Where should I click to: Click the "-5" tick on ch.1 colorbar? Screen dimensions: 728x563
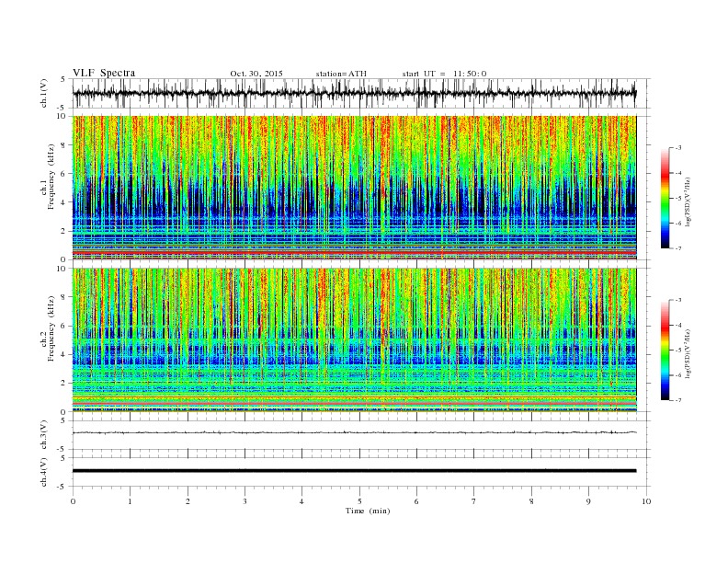677,199
